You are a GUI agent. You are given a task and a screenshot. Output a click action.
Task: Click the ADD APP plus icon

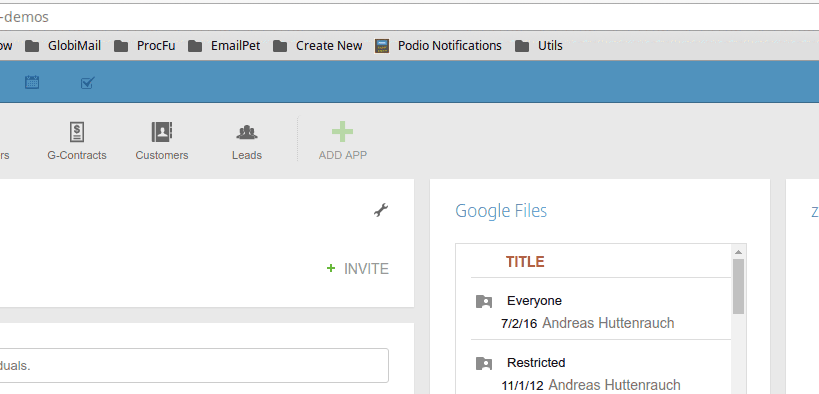tap(343, 132)
